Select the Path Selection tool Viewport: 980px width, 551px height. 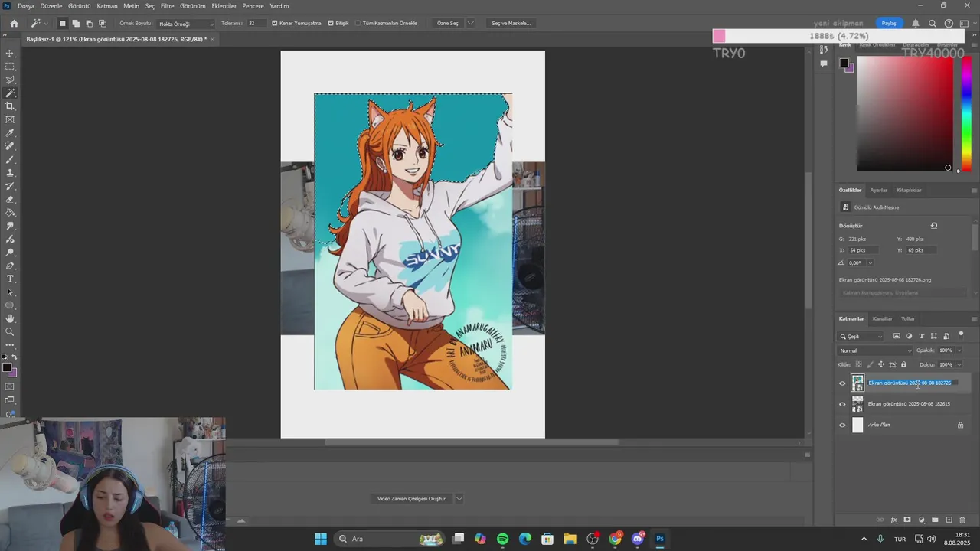point(10,292)
